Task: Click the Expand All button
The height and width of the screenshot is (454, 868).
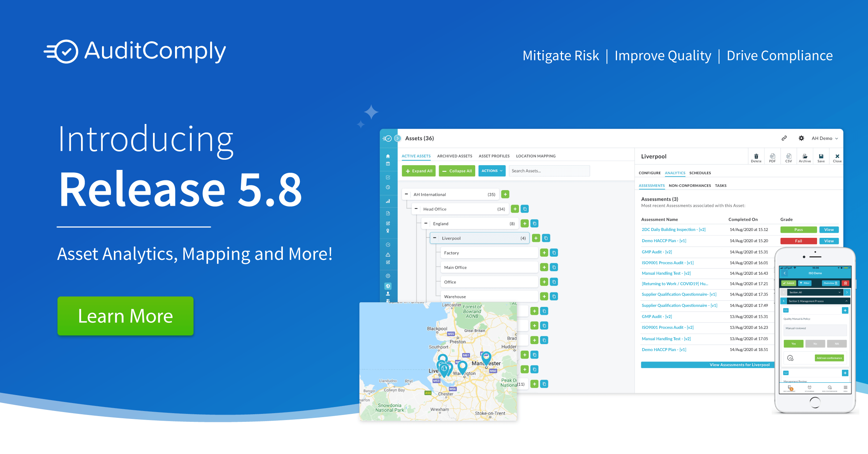Action: 419,171
